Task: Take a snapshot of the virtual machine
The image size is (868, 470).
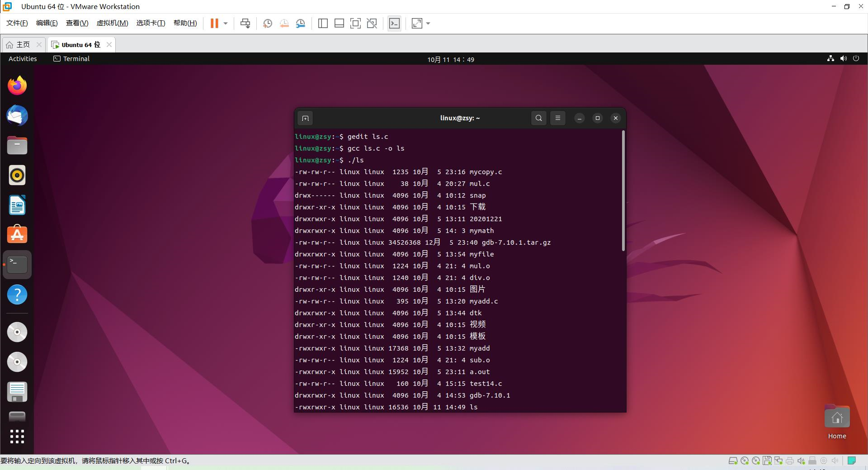Action: coord(267,24)
